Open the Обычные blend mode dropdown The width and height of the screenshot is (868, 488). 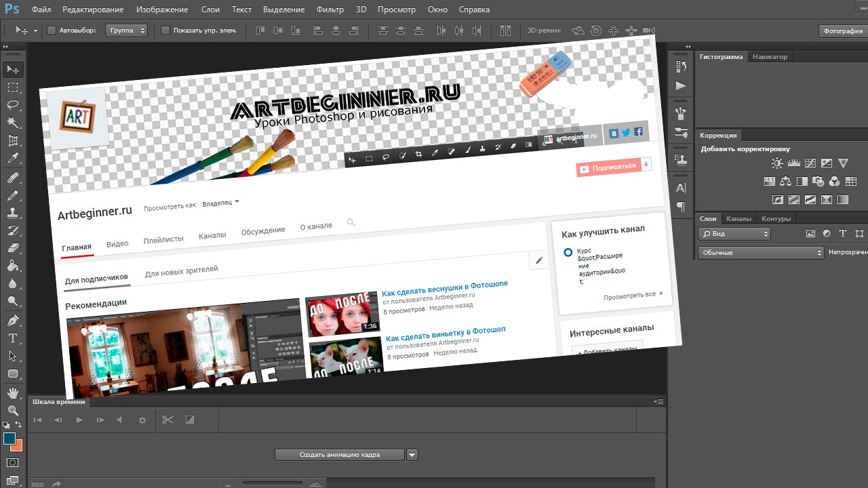click(x=761, y=252)
